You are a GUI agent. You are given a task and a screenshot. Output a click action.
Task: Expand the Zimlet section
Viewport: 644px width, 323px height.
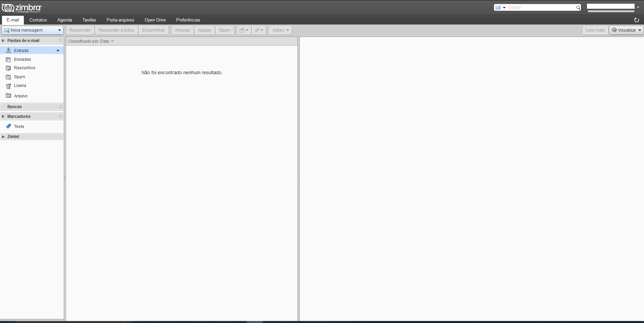click(3, 137)
